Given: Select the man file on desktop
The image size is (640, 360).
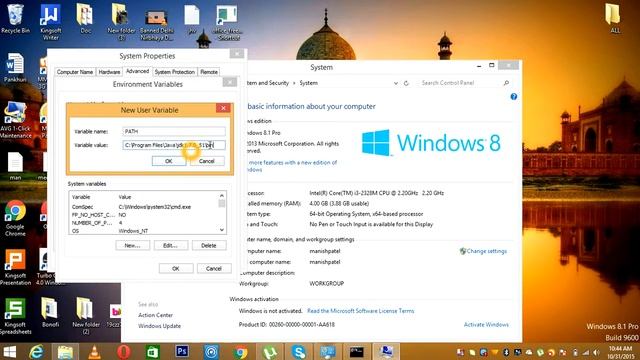Looking at the screenshot, I should coord(16,166).
